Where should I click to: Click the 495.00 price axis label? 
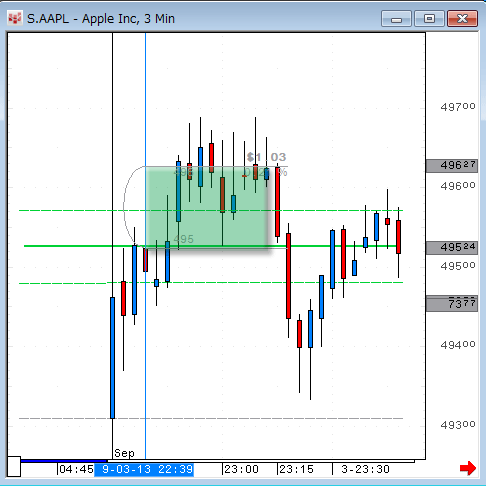(x=457, y=266)
